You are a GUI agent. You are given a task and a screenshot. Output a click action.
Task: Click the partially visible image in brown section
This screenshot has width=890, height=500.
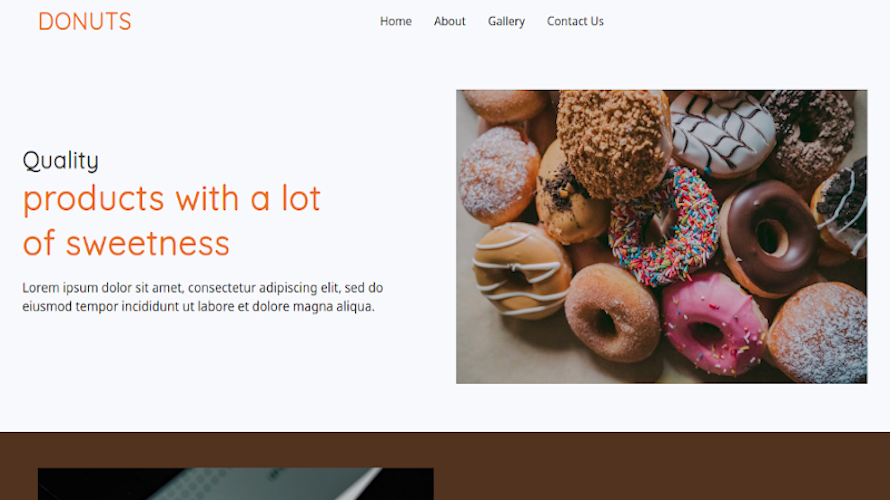coord(236,484)
